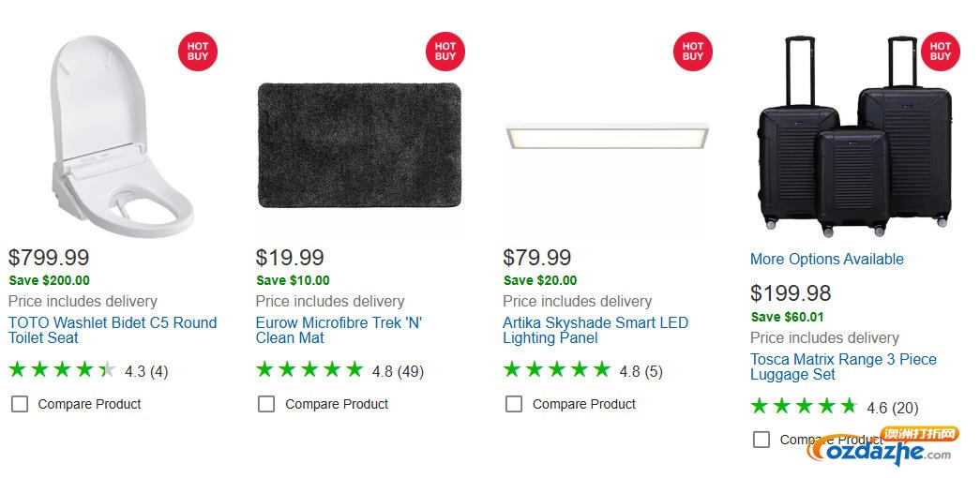
Task: Click the star rating for Tosca luggage set
Action: pos(804,407)
